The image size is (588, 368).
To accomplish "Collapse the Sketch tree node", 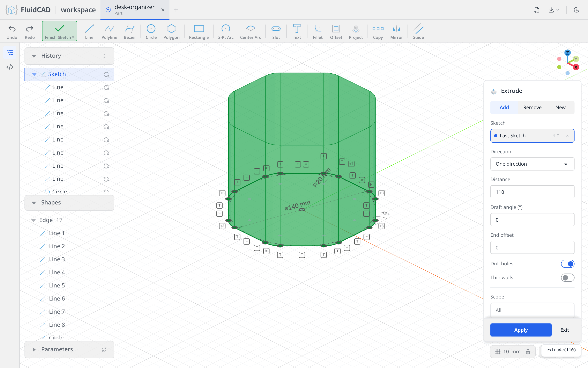I will tap(34, 74).
